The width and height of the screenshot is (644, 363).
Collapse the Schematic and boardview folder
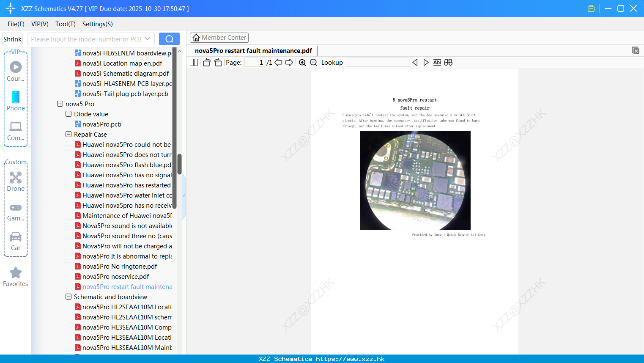[x=69, y=297]
